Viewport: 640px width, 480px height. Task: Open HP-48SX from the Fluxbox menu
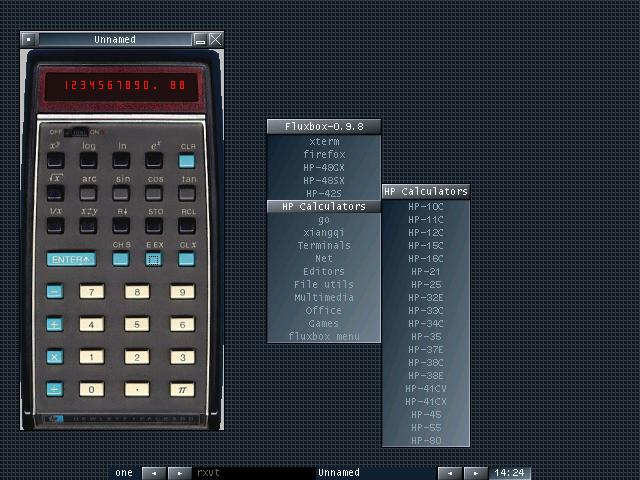pos(324,180)
